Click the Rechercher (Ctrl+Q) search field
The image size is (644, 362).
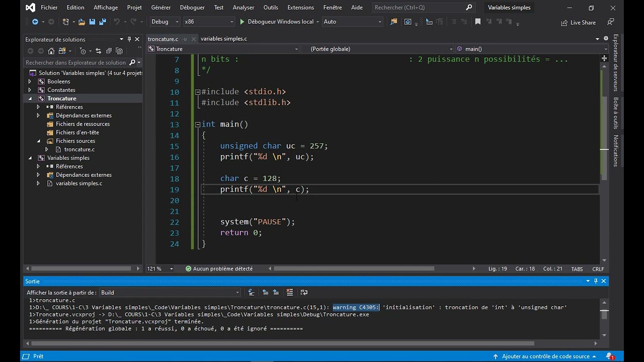click(424, 8)
